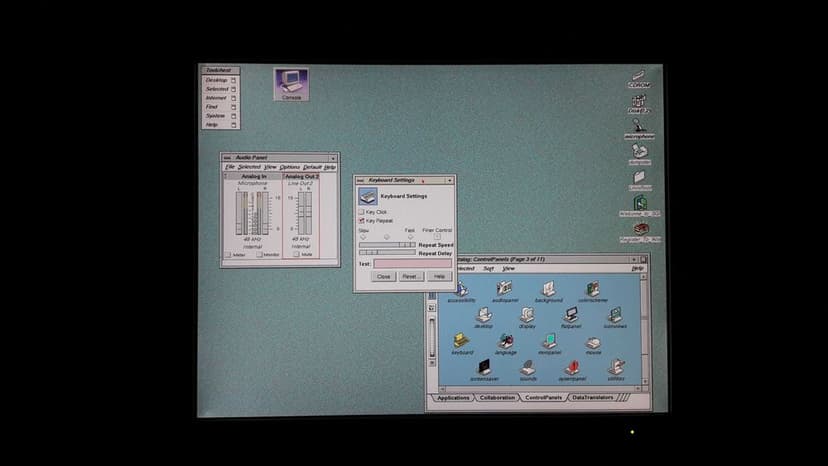Open the sounds control panel icon

tap(528, 370)
